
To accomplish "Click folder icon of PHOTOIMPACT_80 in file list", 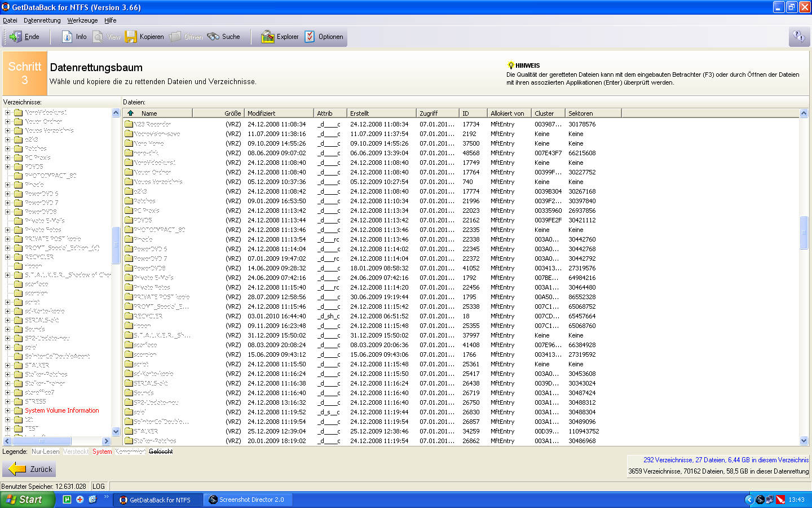I will click(x=129, y=230).
